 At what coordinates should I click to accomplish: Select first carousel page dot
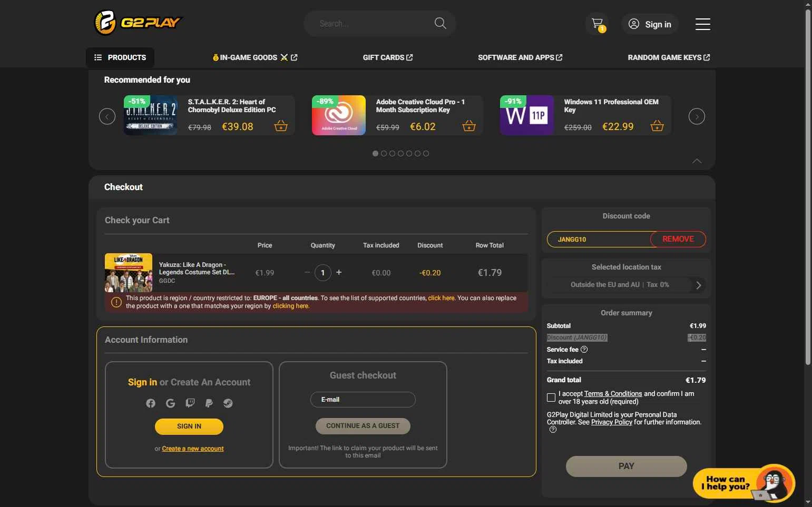pyautogui.click(x=375, y=154)
